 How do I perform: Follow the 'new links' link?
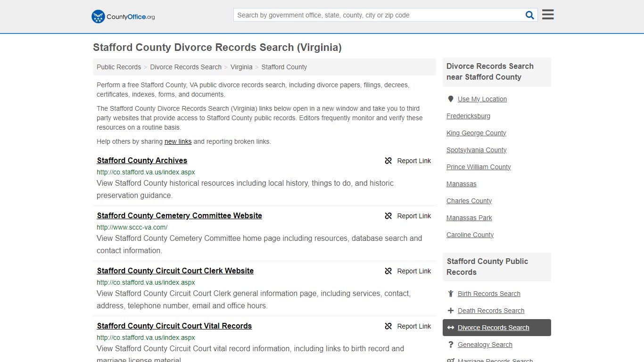[x=178, y=141]
